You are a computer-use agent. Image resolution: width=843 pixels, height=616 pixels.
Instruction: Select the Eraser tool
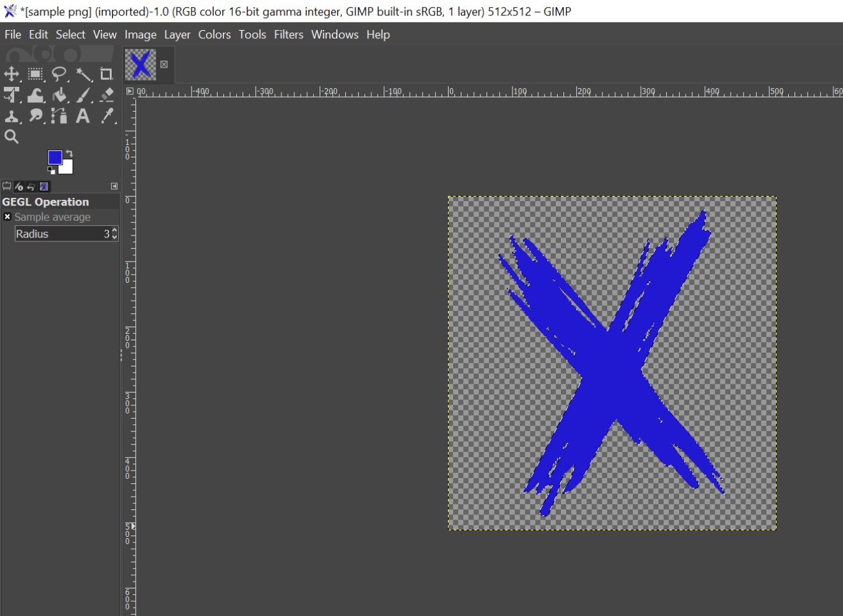(x=107, y=95)
